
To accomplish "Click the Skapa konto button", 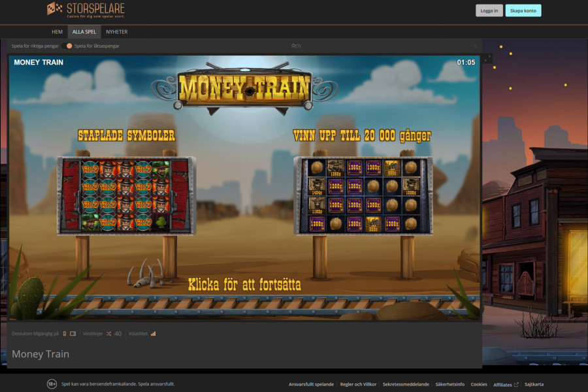I will click(523, 10).
